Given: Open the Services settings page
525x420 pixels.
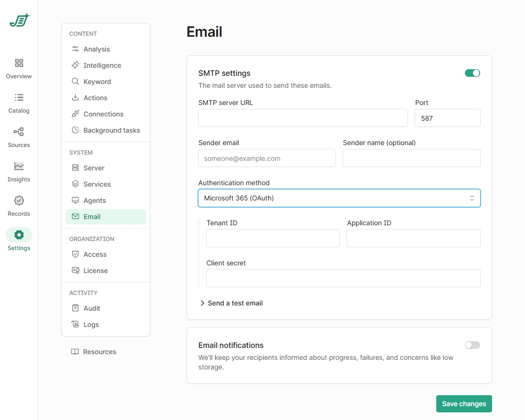Looking at the screenshot, I should (105, 184).
